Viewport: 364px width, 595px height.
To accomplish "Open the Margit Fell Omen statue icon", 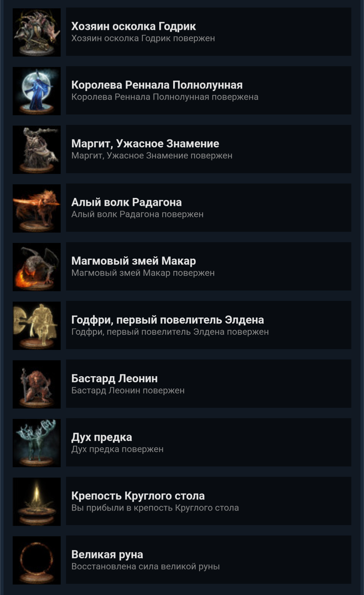I will [37, 150].
